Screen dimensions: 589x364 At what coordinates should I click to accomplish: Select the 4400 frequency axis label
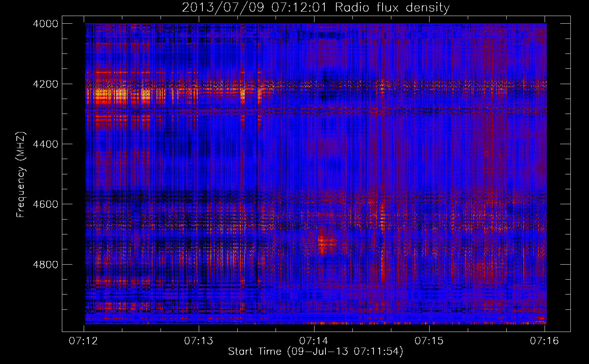(46, 144)
